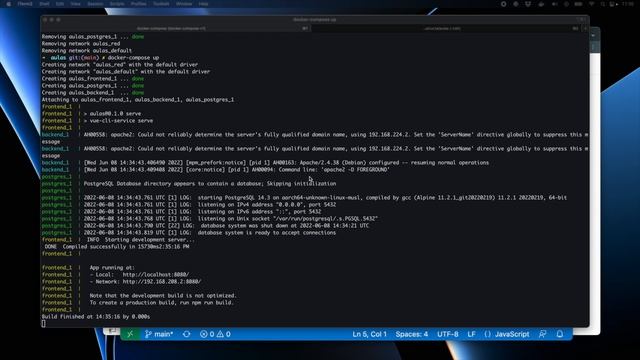Switch to the first iTerm docker-compose tab
Viewport: 640px width, 360px height.
(x=176, y=29)
